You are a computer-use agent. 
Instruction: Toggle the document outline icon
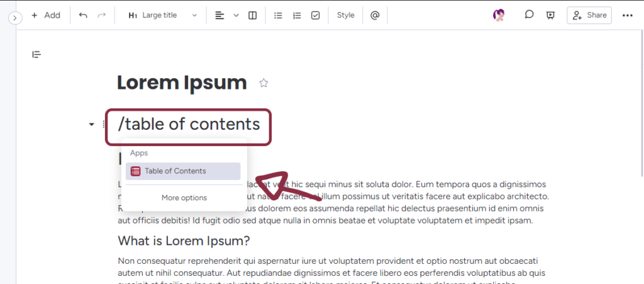36,55
